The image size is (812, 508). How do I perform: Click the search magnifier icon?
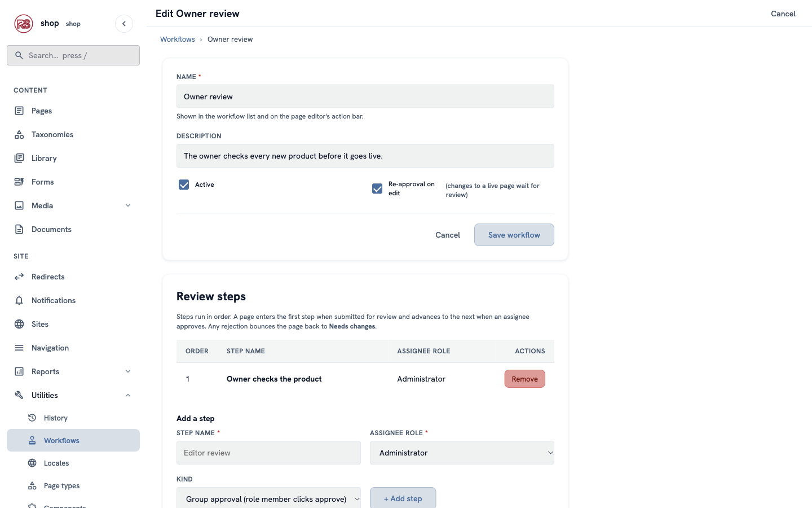(x=19, y=55)
